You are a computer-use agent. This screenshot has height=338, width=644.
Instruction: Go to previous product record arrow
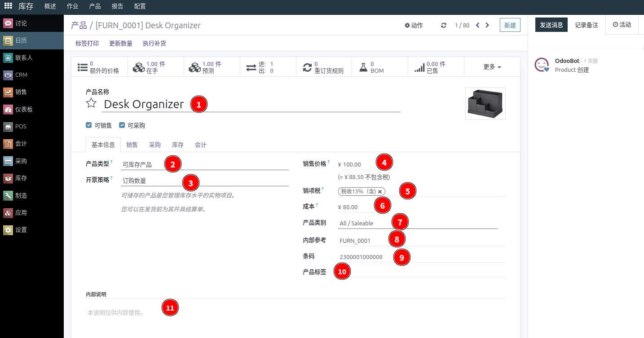click(478, 25)
